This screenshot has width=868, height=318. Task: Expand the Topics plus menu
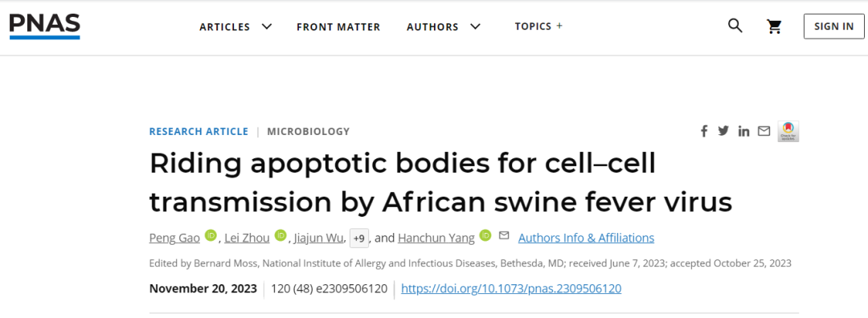538,26
